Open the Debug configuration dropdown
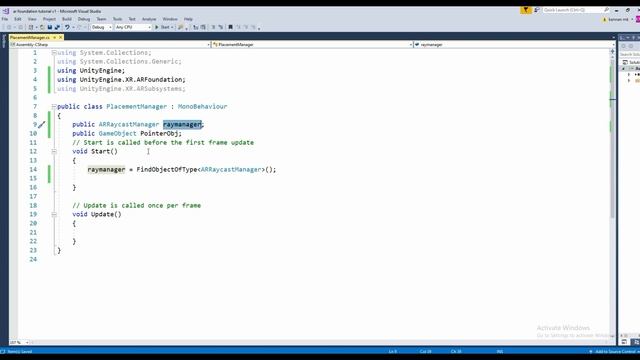Screen dimensions: 640x360 coord(101,27)
